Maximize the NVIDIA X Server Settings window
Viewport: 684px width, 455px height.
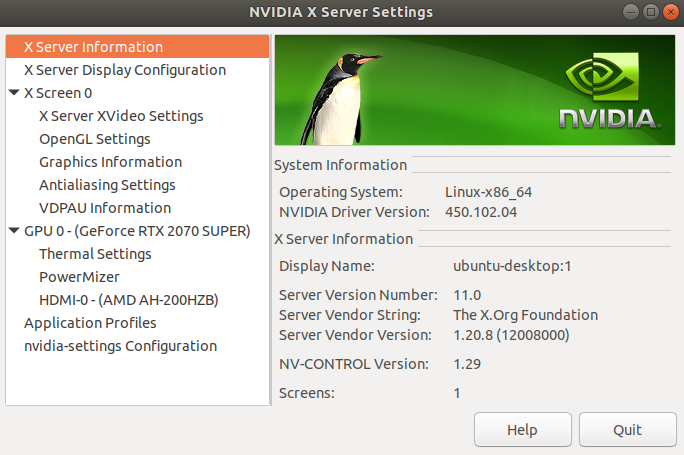(x=651, y=12)
